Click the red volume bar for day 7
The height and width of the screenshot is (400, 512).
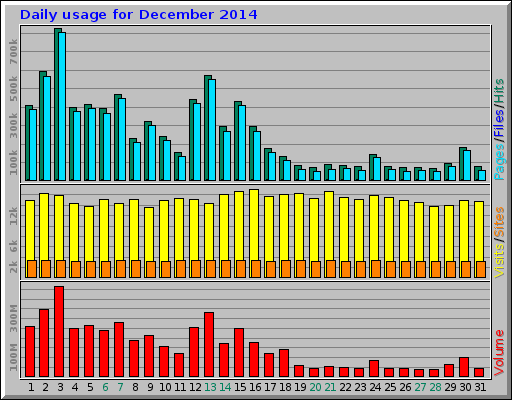click(119, 350)
